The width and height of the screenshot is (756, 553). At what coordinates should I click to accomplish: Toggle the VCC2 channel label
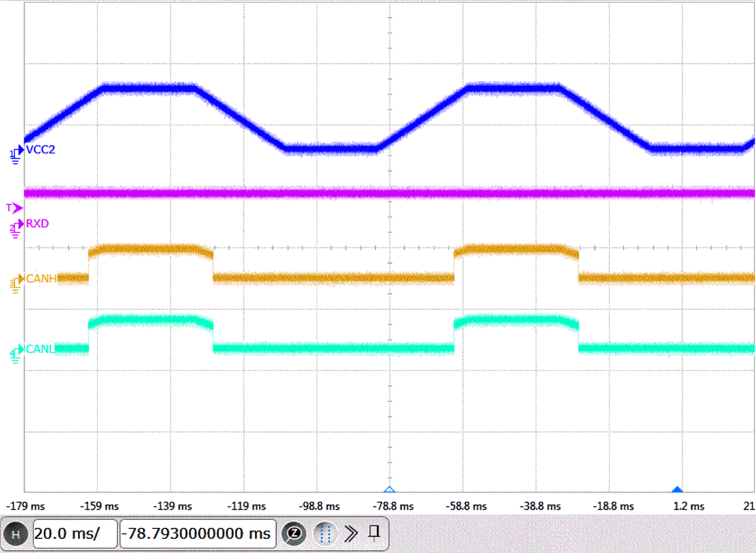[x=40, y=150]
